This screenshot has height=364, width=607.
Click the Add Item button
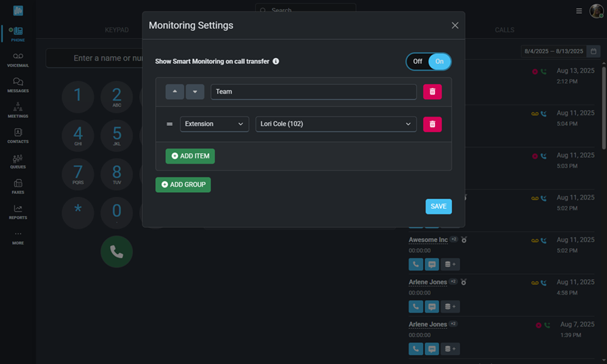[190, 156]
